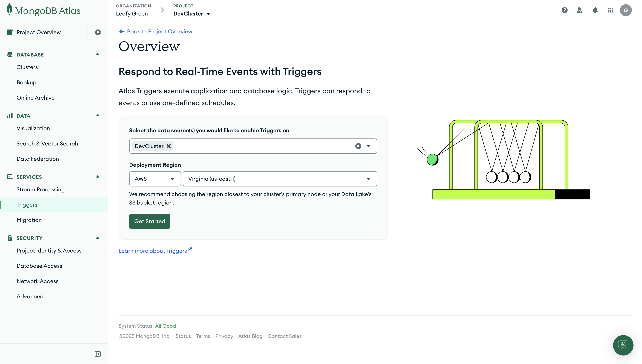Clear all selected data sources
Viewport: 642px width, 364px height.
coord(358,146)
